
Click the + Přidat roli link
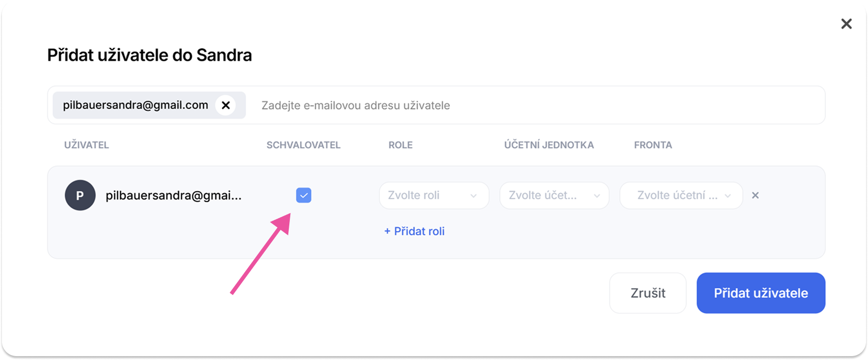pyautogui.click(x=414, y=231)
